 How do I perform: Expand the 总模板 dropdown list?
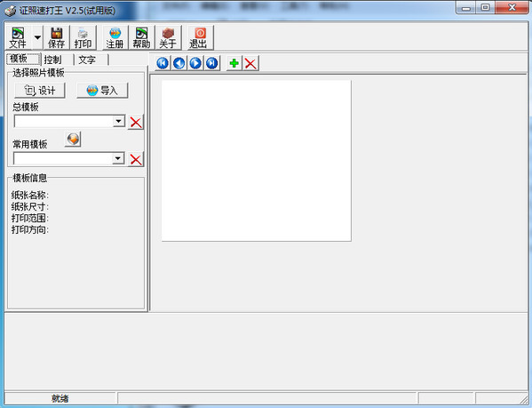pyautogui.click(x=119, y=121)
